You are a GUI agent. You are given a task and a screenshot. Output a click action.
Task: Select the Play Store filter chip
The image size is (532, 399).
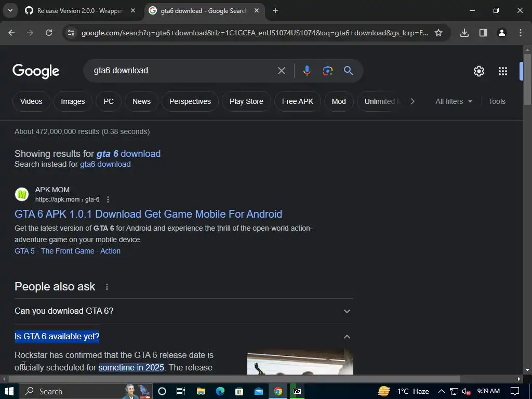pos(246,101)
